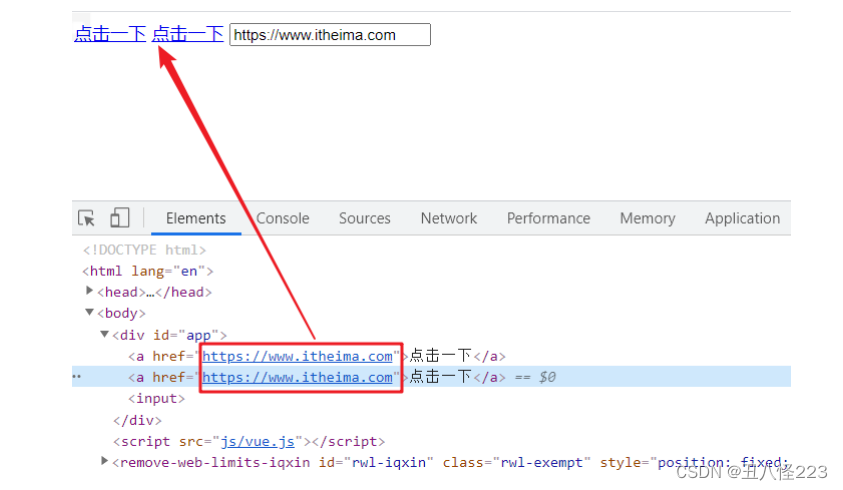Click the == $0 marker text

coord(535,377)
